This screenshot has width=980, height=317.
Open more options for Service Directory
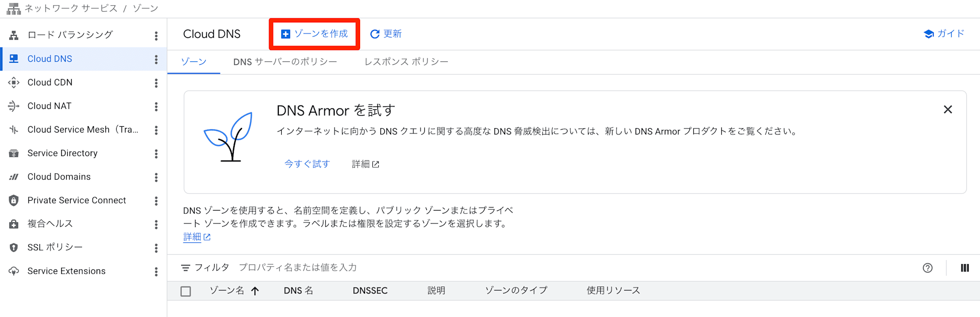(x=156, y=153)
